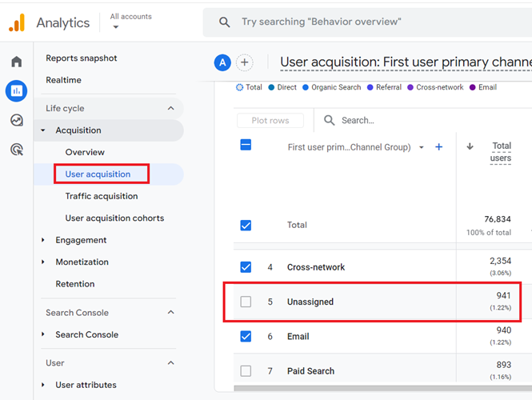Screen dimensions: 532x400
Task: Check the Paid Search row checkbox
Action: pyautogui.click(x=246, y=371)
